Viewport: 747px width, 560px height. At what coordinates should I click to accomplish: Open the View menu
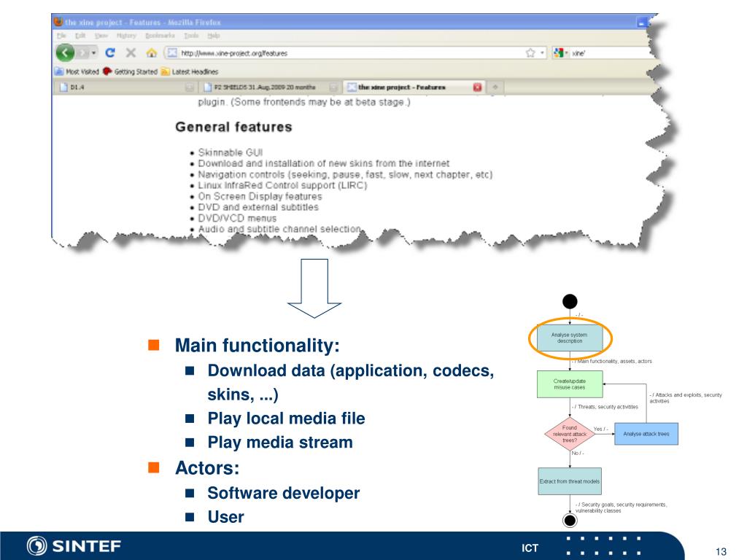(x=101, y=36)
